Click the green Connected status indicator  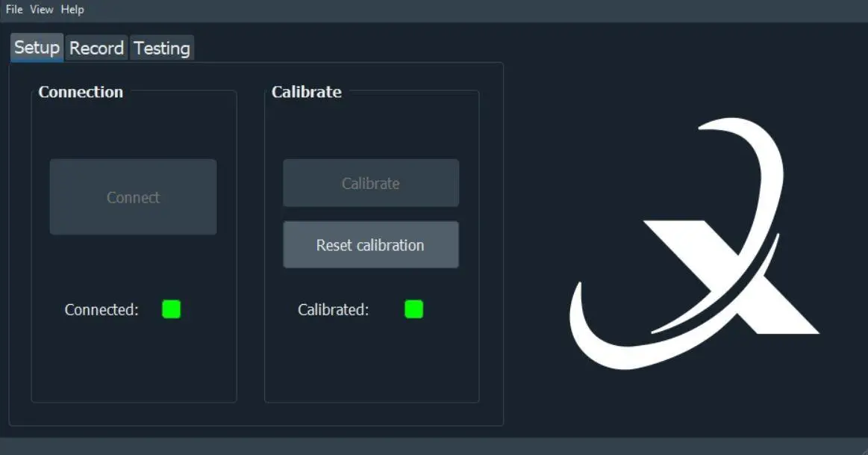[x=172, y=309]
